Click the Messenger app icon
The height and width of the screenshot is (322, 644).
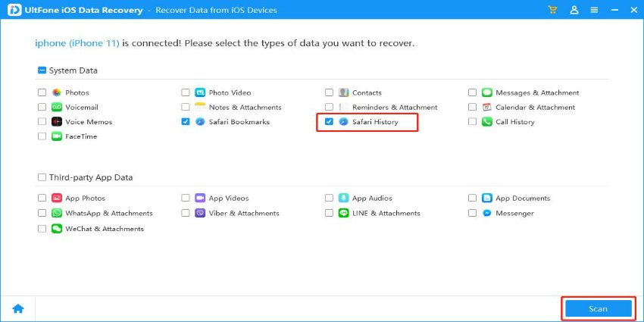[x=487, y=214]
